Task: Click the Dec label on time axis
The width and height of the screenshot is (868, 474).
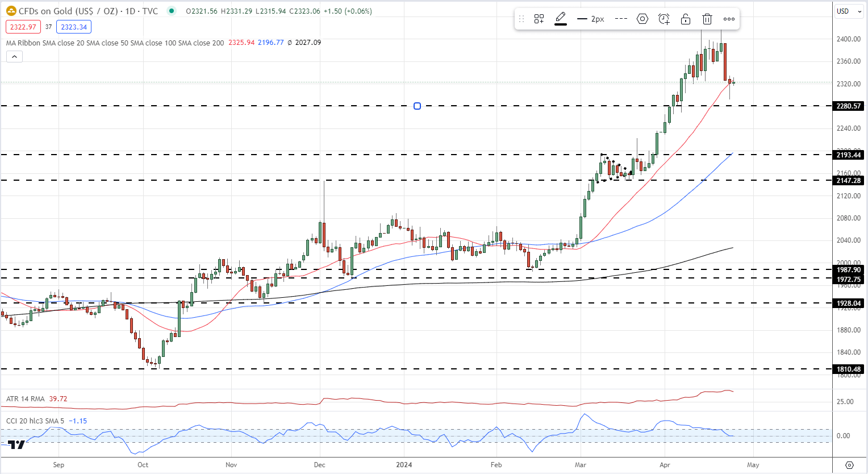Action: (x=320, y=465)
